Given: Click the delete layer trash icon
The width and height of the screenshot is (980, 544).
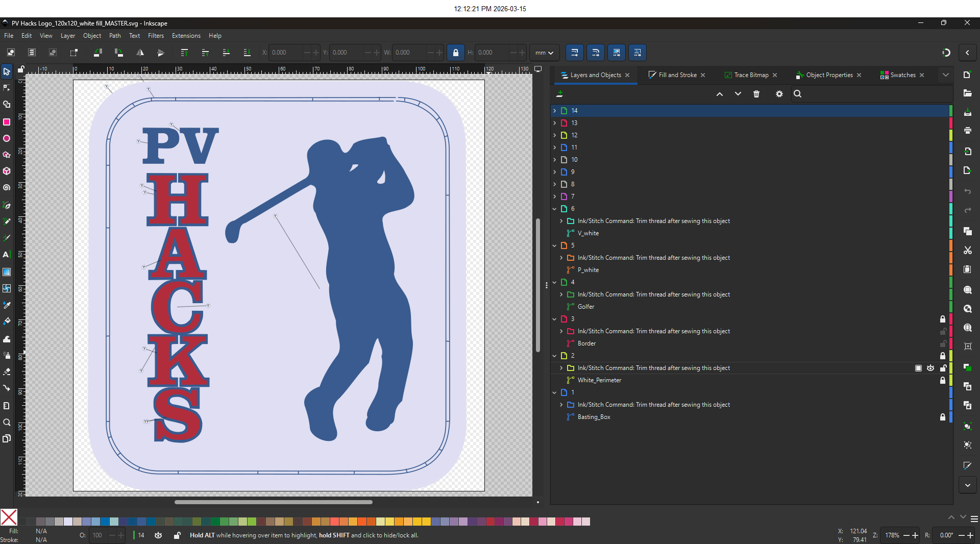Looking at the screenshot, I should pyautogui.click(x=756, y=94).
